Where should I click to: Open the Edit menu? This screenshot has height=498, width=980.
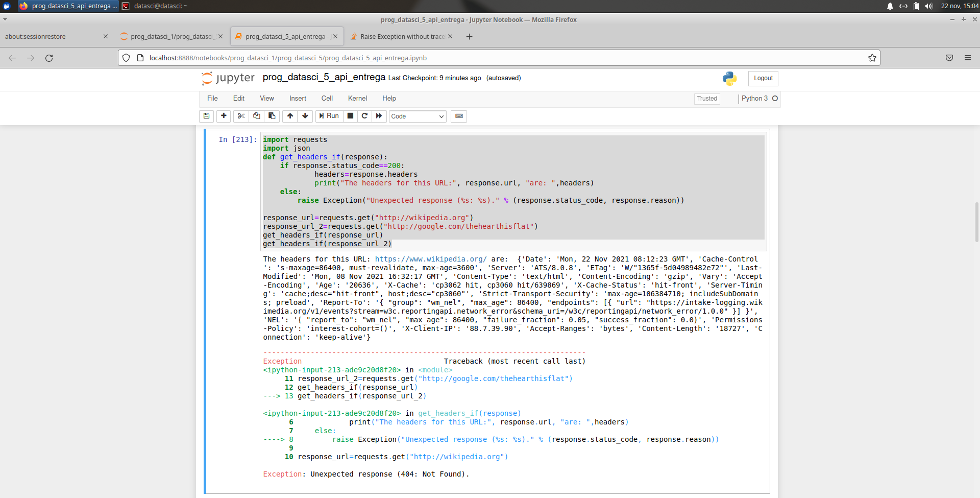(239, 99)
